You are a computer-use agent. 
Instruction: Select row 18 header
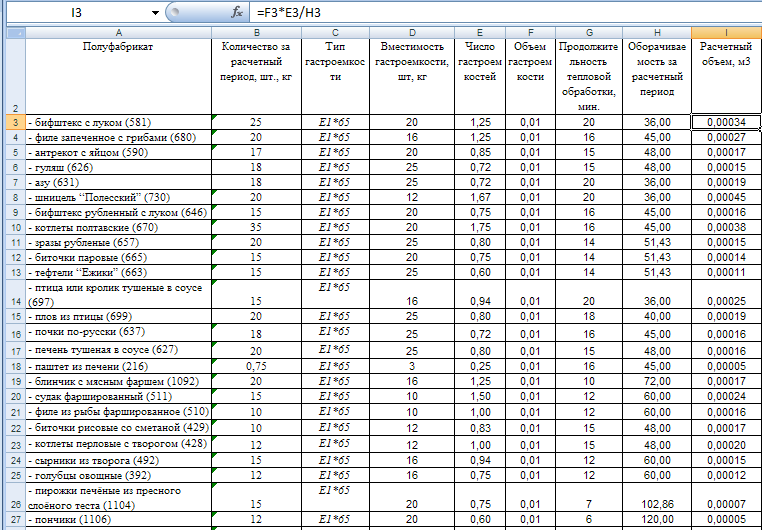[16, 367]
